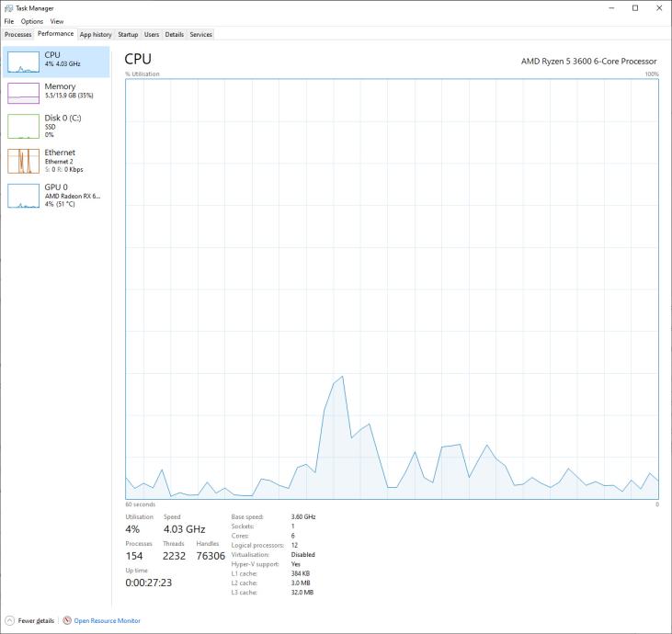Image resolution: width=672 pixels, height=634 pixels.
Task: Select the CPU mini graph thumbnail
Action: pos(23,62)
